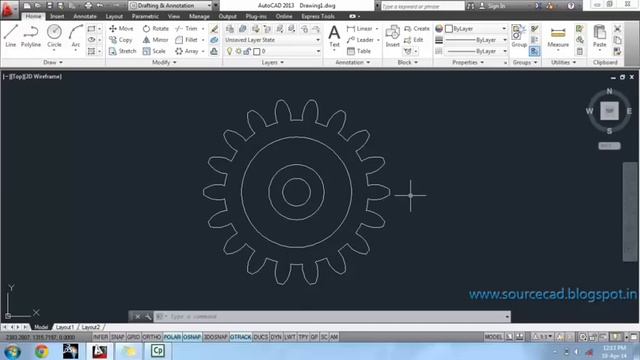
Task: Insert a Table from Annotation panel
Action: 359,51
